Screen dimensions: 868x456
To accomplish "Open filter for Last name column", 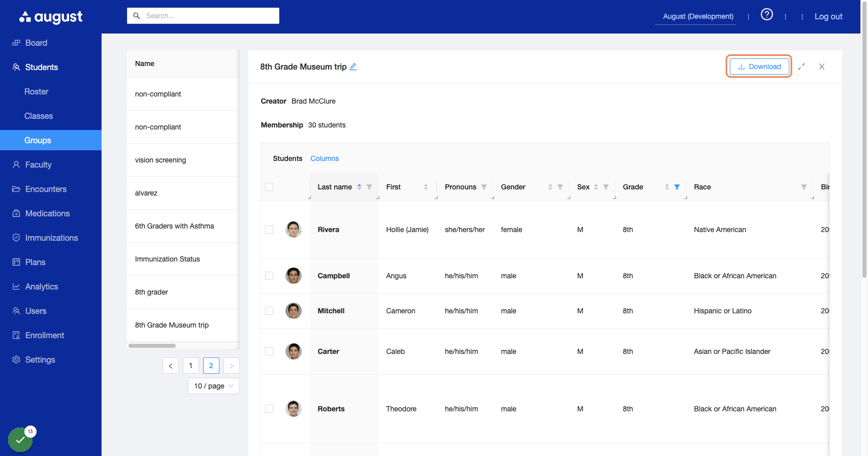I will coord(369,187).
